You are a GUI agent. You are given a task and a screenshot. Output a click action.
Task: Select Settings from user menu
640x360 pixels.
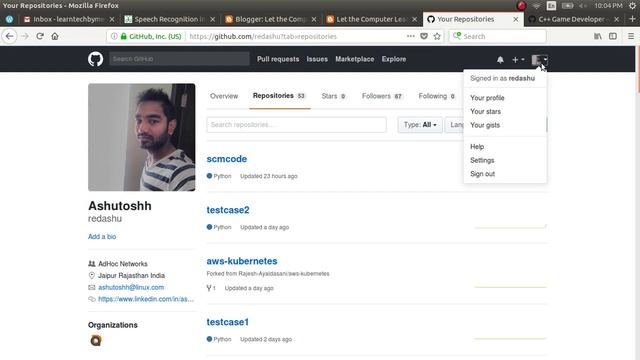482,160
